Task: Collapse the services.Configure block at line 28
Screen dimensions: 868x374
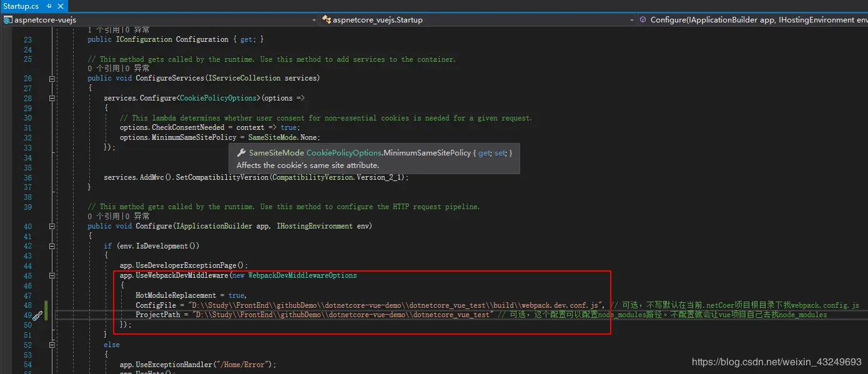Action: pyautogui.click(x=52, y=98)
